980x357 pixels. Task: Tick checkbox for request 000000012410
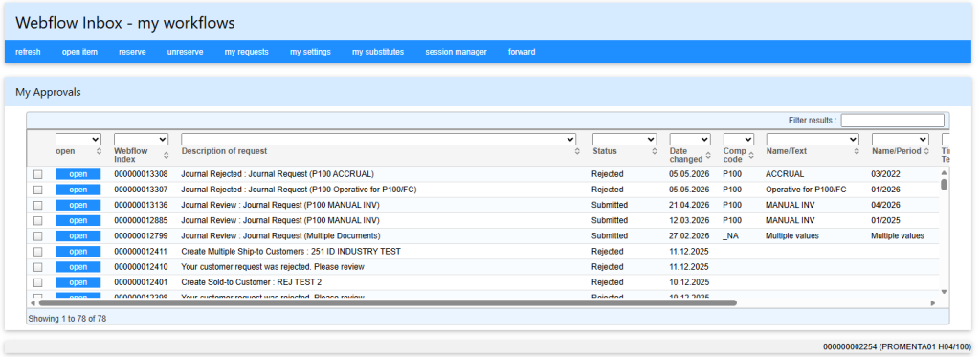coord(38,267)
